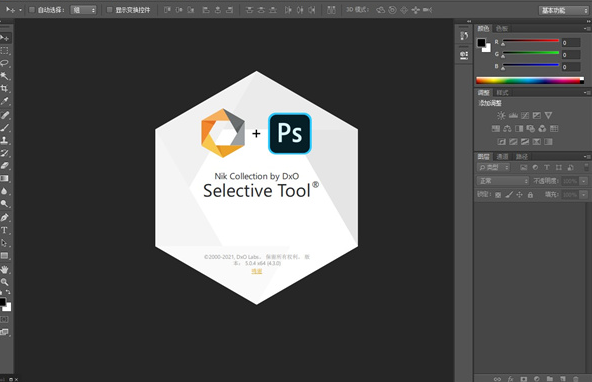592x382 pixels.
Task: Select the Dodge tool
Action: (5, 204)
